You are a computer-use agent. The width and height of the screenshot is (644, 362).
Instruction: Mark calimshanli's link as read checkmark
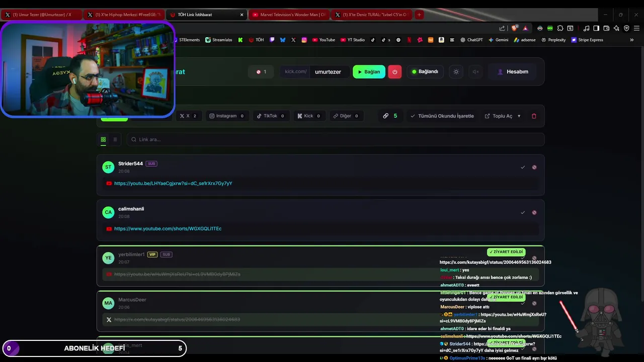[523, 212]
